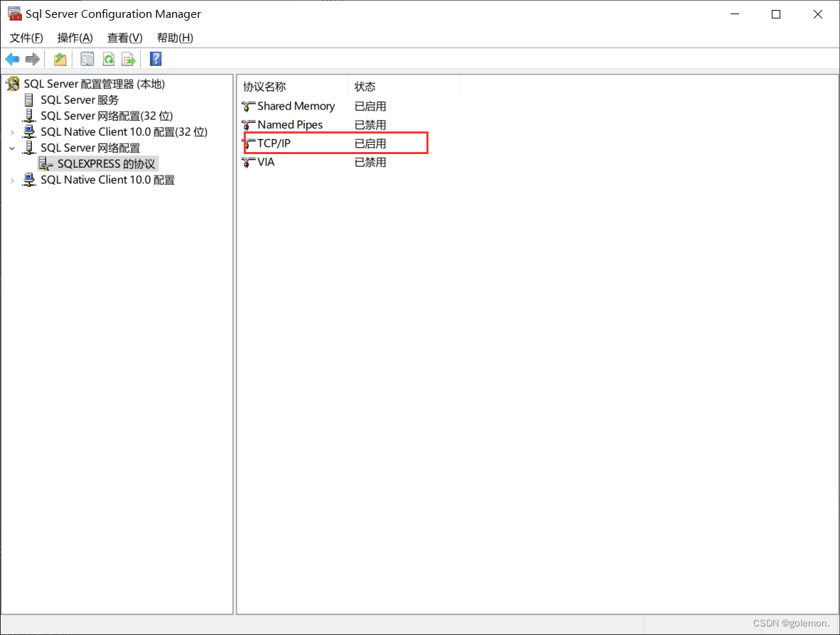Click the VIA protocol icon
This screenshot has width=840, height=635.
click(248, 162)
